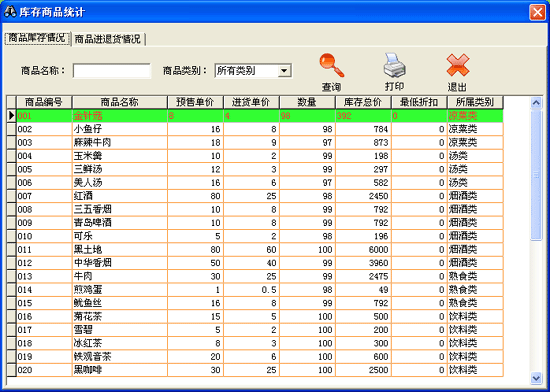The image size is (550, 392).
Task: Click the 进货单价 column header
Action: click(251, 102)
